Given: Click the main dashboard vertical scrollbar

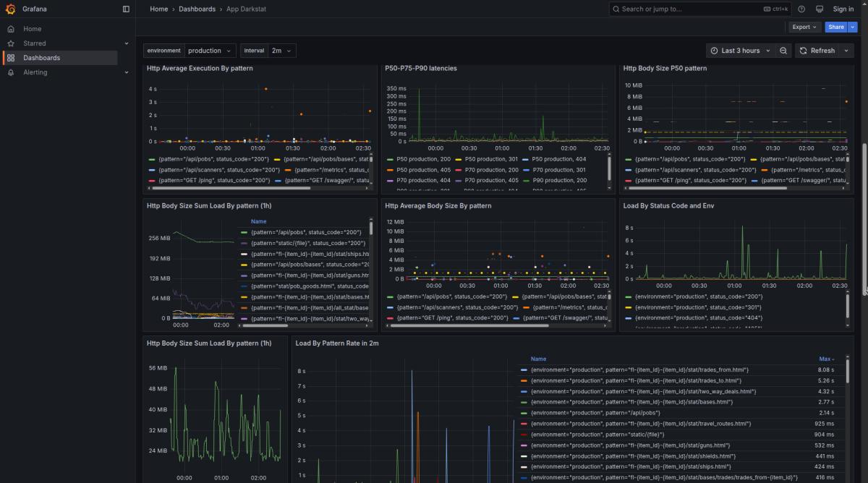Looking at the screenshot, I should click(x=865, y=217).
